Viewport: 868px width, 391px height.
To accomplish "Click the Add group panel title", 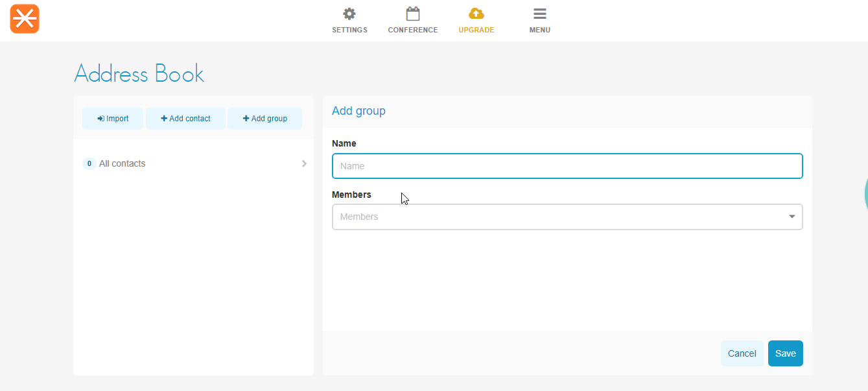I will (358, 111).
